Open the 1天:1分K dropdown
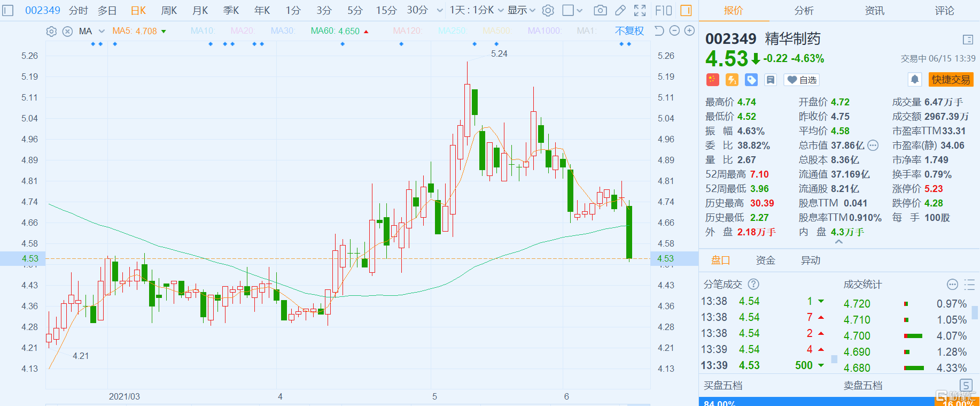Screen dimensions: 980x406 [x=477, y=10]
